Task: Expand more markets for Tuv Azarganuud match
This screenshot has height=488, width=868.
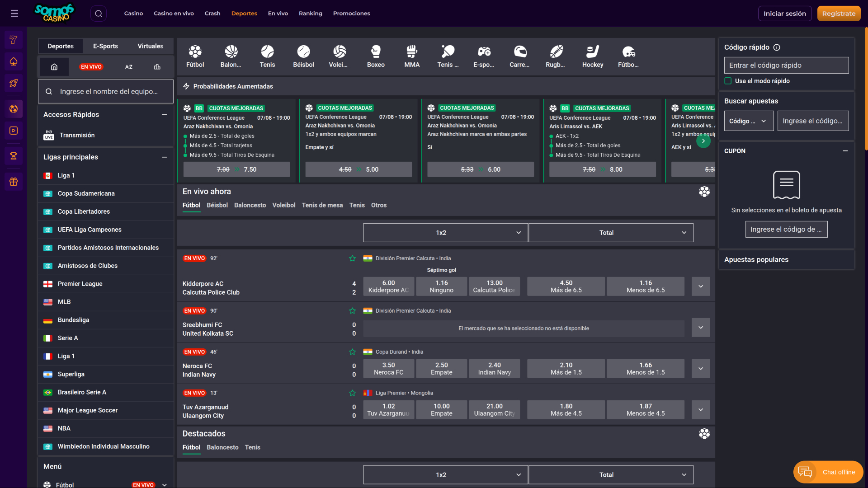Action: click(700, 410)
